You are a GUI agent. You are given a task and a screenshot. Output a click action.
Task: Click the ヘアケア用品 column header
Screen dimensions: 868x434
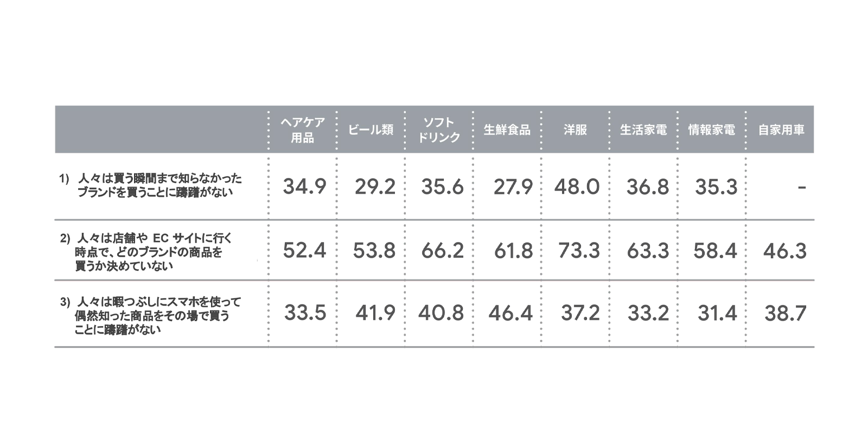(x=302, y=130)
